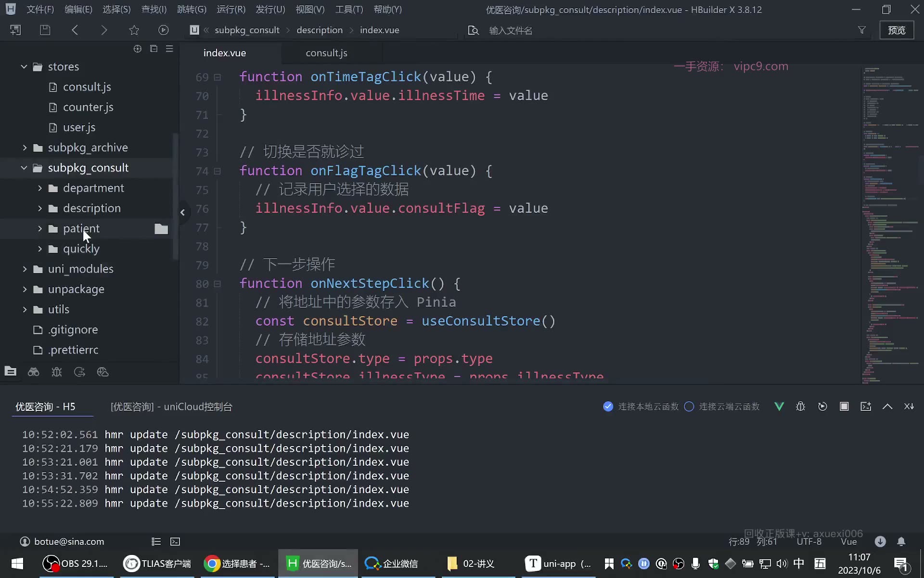Image resolution: width=924 pixels, height=578 pixels.
Task: Toggle the sidebar collapse arrow
Action: click(x=182, y=212)
